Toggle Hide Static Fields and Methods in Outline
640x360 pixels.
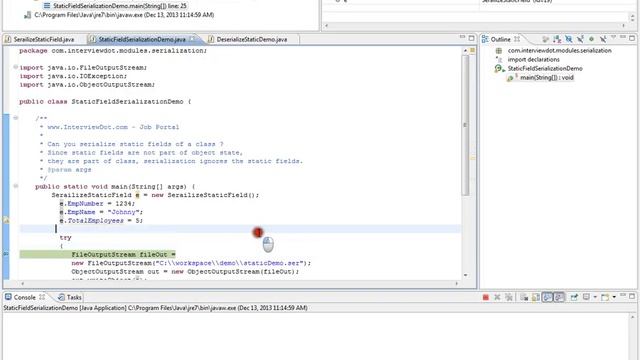(580, 39)
